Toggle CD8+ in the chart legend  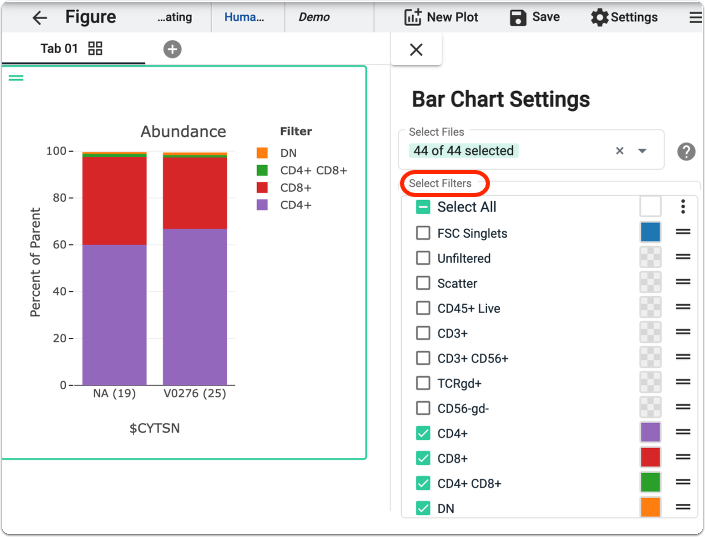click(x=284, y=188)
